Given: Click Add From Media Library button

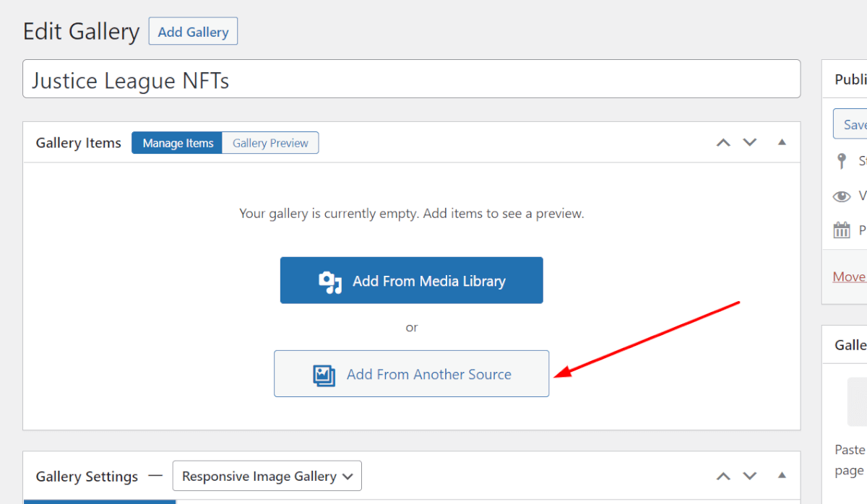Looking at the screenshot, I should [412, 280].
